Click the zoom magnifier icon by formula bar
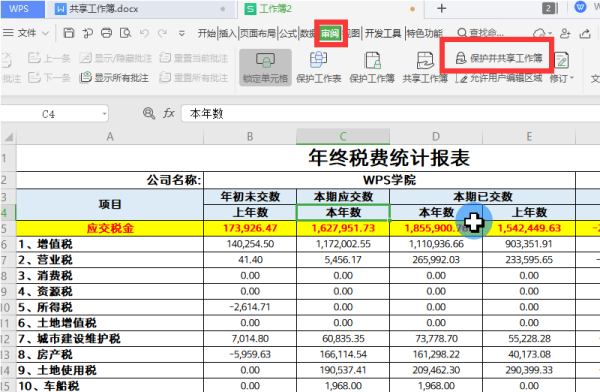600x392 pixels. (x=148, y=113)
